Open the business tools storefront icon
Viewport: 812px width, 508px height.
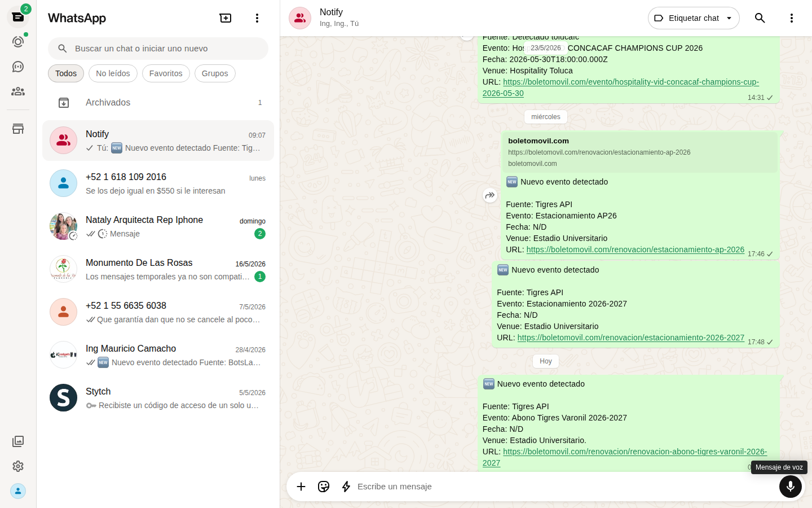[18, 129]
